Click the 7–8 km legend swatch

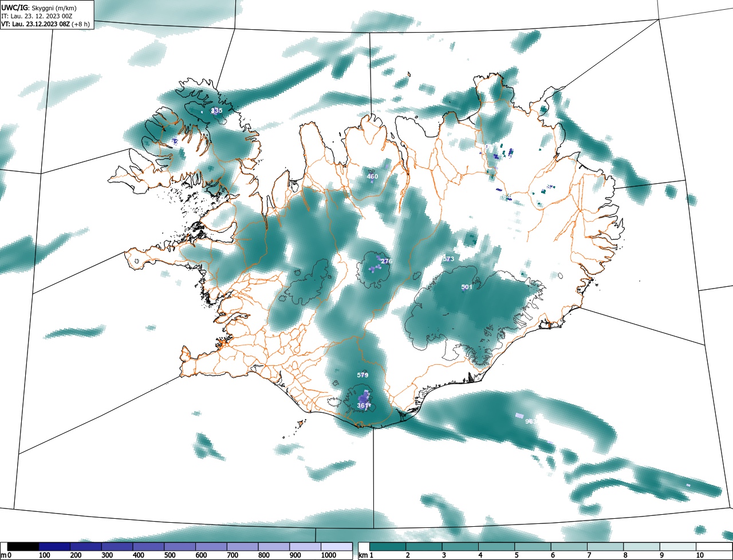(x=605, y=547)
